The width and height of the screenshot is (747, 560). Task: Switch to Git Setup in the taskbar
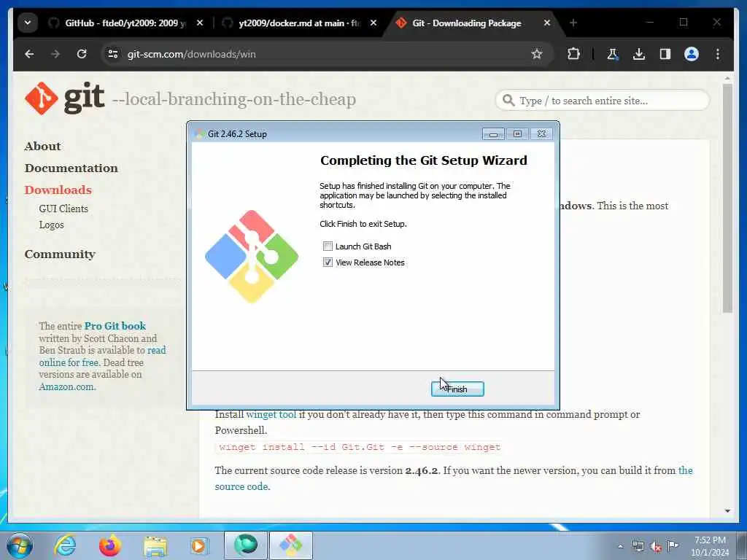tap(291, 545)
